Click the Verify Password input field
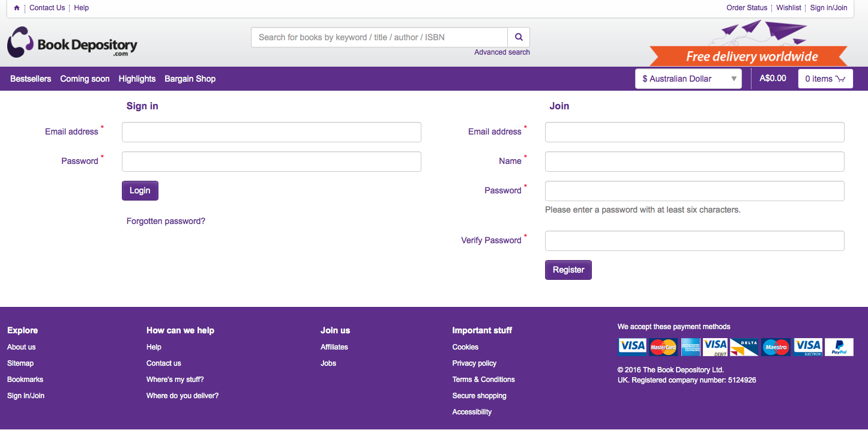The height and width of the screenshot is (430, 868). pos(695,241)
